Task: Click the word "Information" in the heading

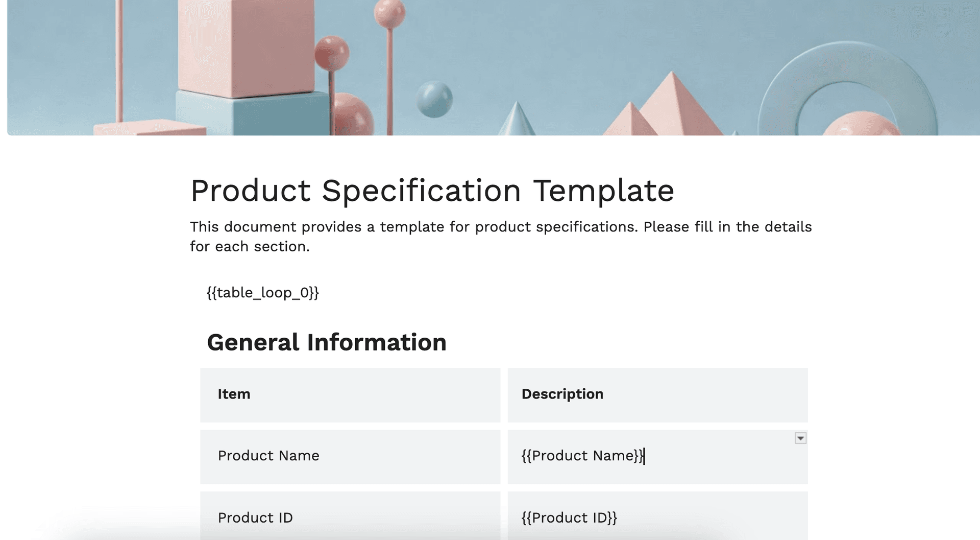Action: coord(376,342)
